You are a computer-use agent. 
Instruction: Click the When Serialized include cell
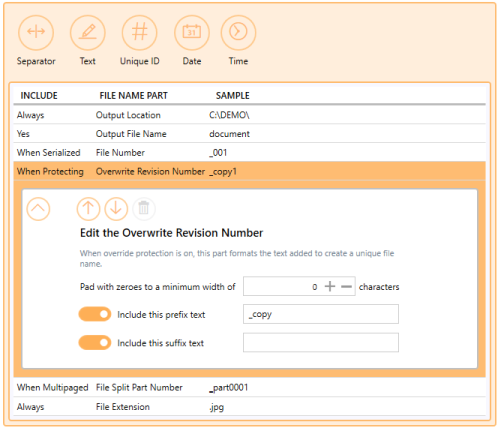coord(49,153)
